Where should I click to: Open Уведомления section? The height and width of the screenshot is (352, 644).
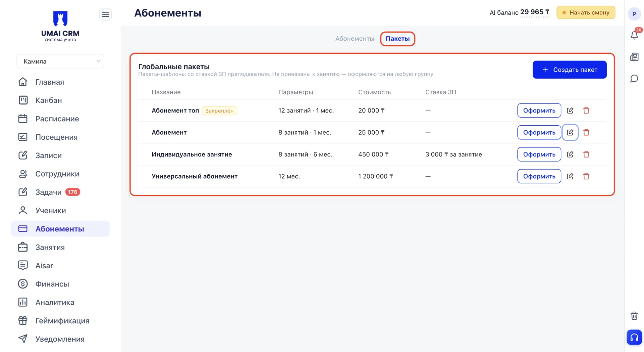click(x=60, y=339)
